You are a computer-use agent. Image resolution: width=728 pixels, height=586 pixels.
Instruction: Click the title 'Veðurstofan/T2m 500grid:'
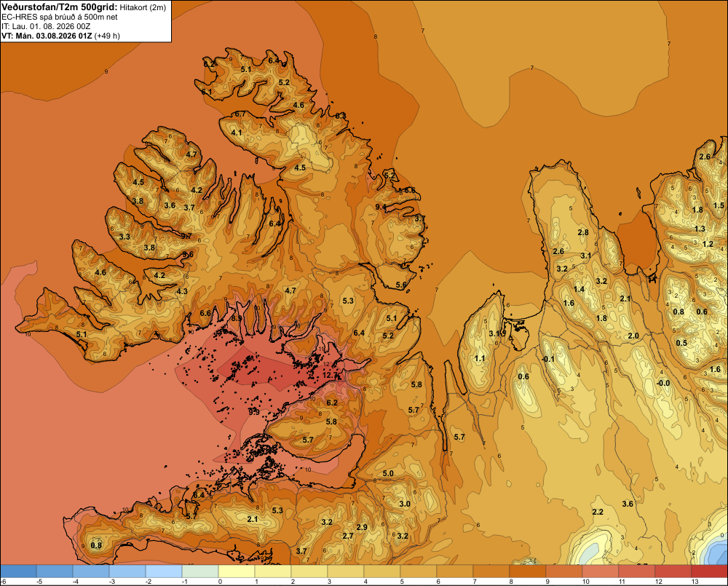[60, 7]
